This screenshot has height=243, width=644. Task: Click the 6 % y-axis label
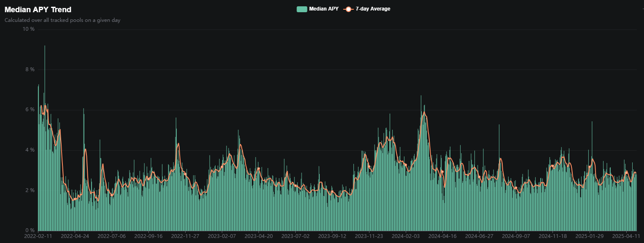click(30, 109)
